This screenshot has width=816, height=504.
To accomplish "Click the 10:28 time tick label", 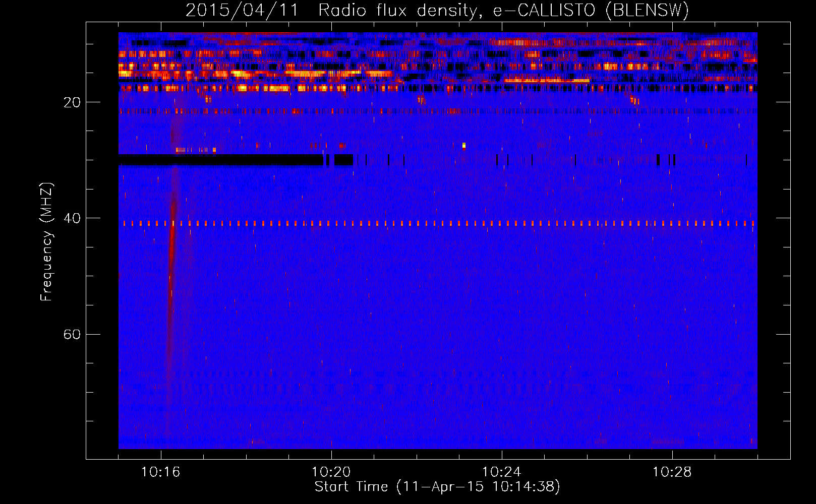I will [672, 472].
